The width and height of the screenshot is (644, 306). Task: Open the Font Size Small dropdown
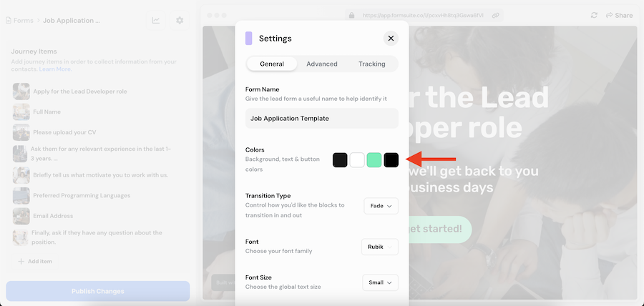[x=380, y=282]
